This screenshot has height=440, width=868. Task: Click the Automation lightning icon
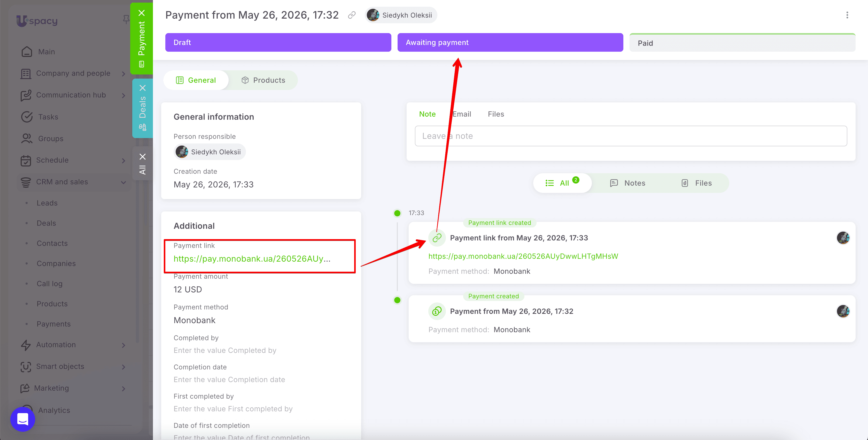pos(26,345)
